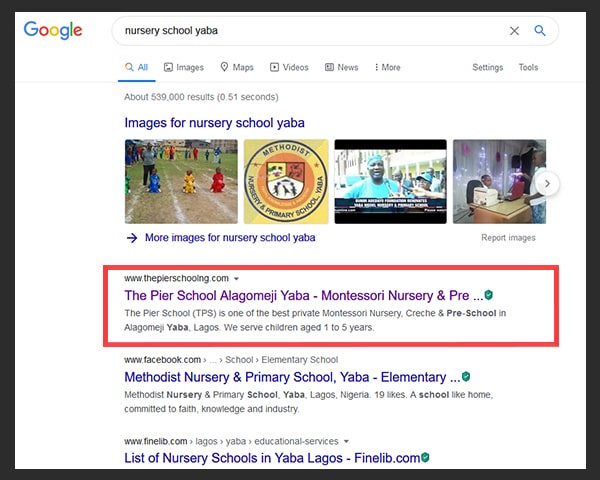
Task: Click green shield badge beside Methodist result
Action: click(466, 377)
